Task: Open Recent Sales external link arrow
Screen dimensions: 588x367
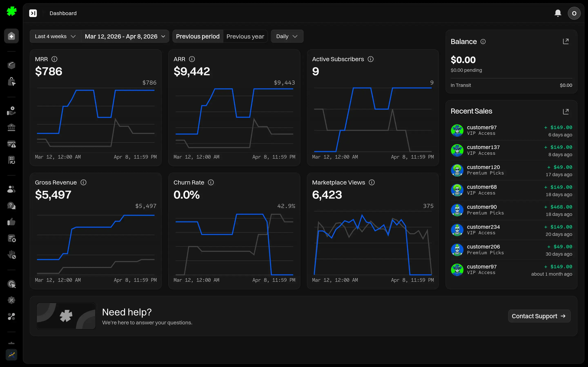Action: (566, 111)
